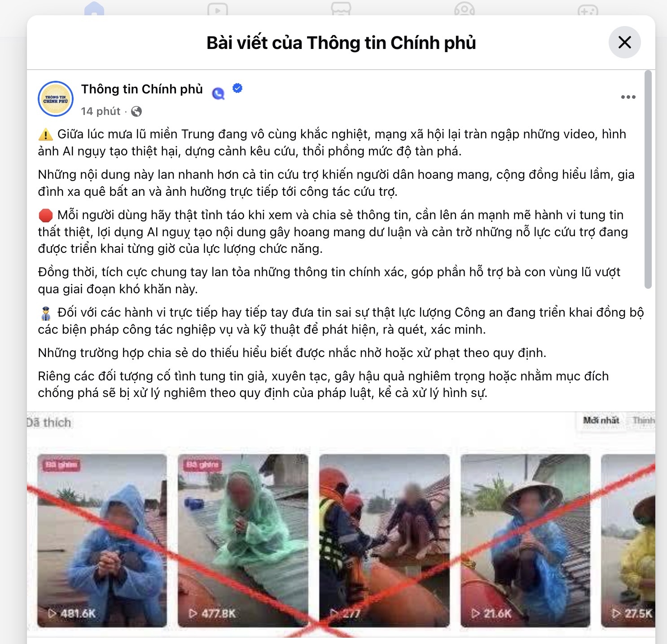Open the three-dot post options menu
Viewport: 667px width, 644px height.
pos(628,97)
